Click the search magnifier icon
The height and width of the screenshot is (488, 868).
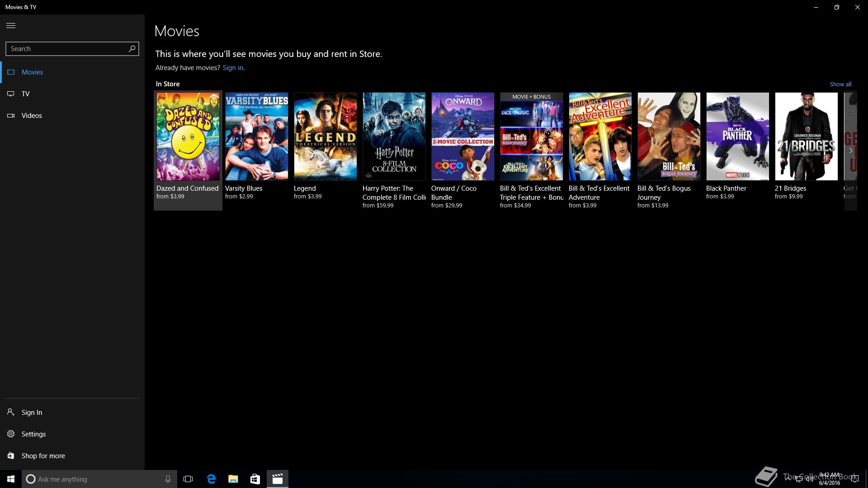pyautogui.click(x=132, y=48)
